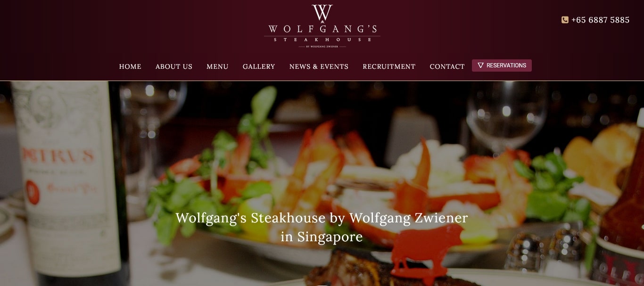Screen dimensions: 644x286
Task: Open the Menu nav item
Action: click(217, 66)
